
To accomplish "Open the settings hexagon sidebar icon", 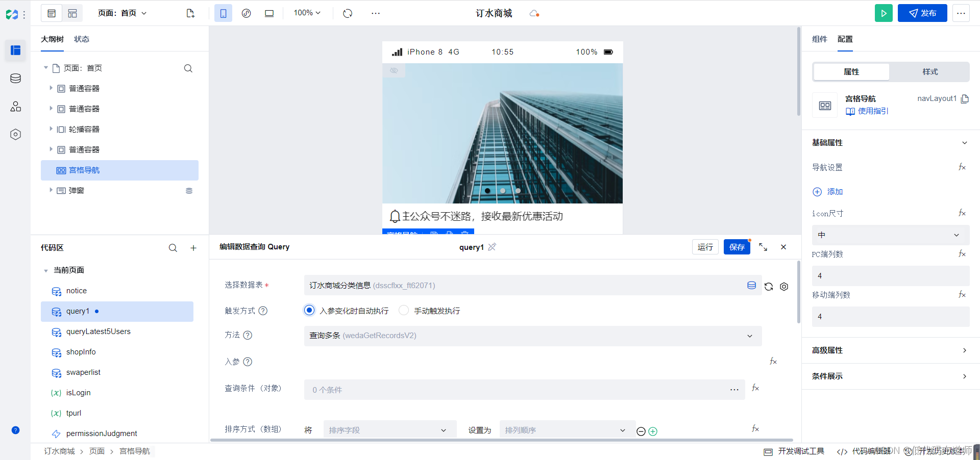I will [x=15, y=134].
